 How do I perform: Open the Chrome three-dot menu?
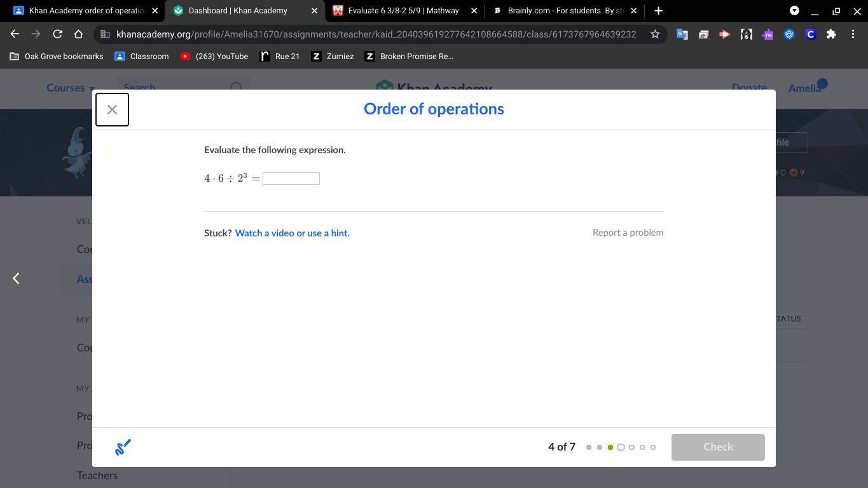point(853,34)
